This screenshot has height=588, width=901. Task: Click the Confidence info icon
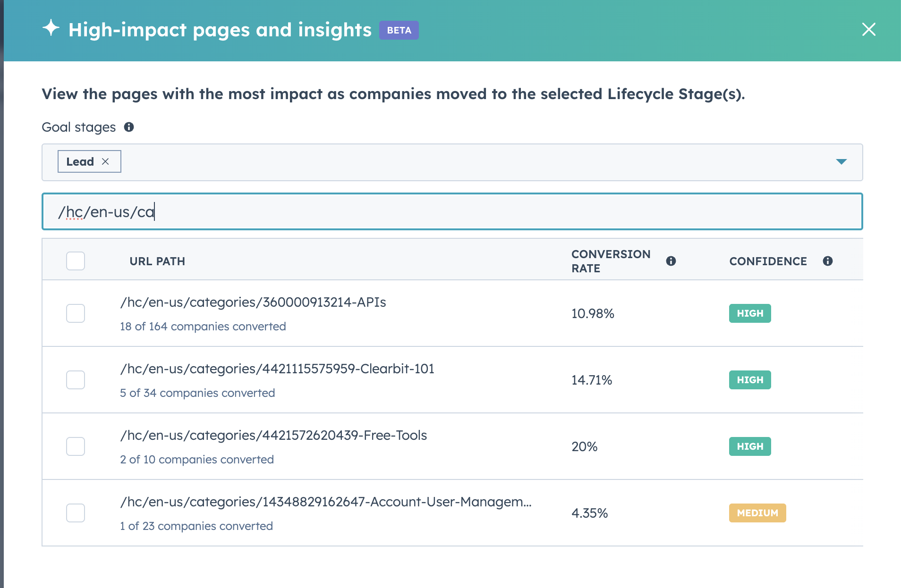827,261
